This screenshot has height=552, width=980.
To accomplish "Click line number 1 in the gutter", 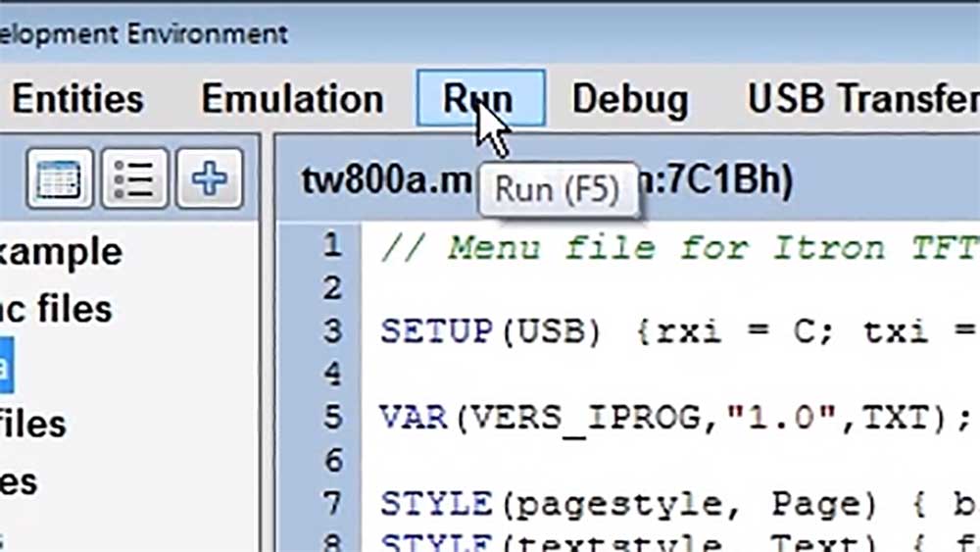I will pyautogui.click(x=332, y=246).
